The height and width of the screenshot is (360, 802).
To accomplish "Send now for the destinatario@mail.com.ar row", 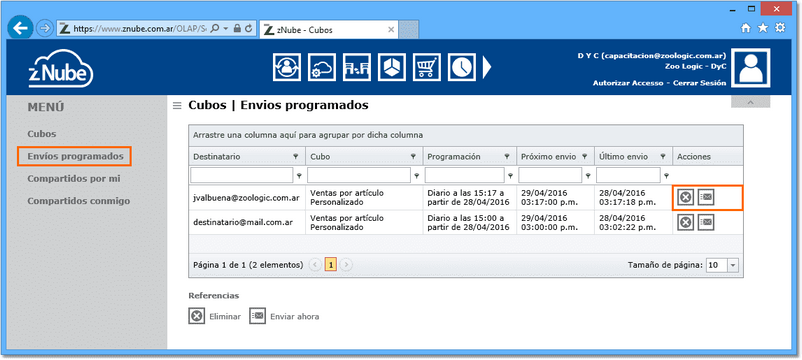I will point(706,222).
